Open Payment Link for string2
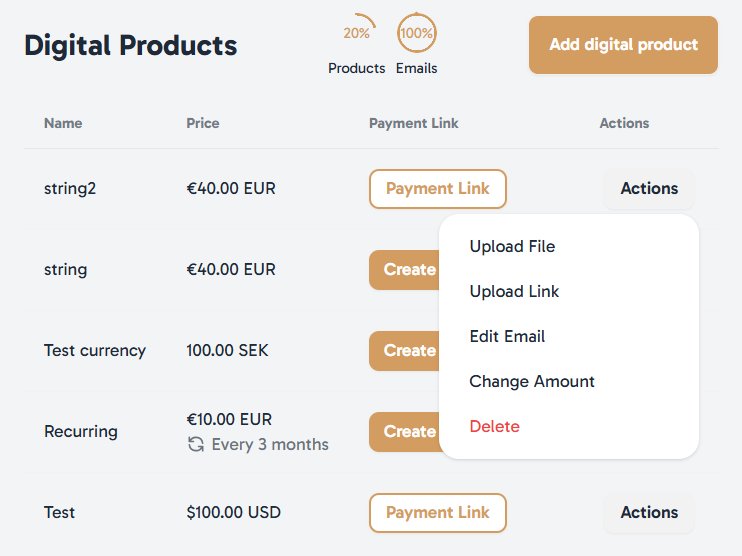Viewport: 742px width, 556px height. coord(438,189)
